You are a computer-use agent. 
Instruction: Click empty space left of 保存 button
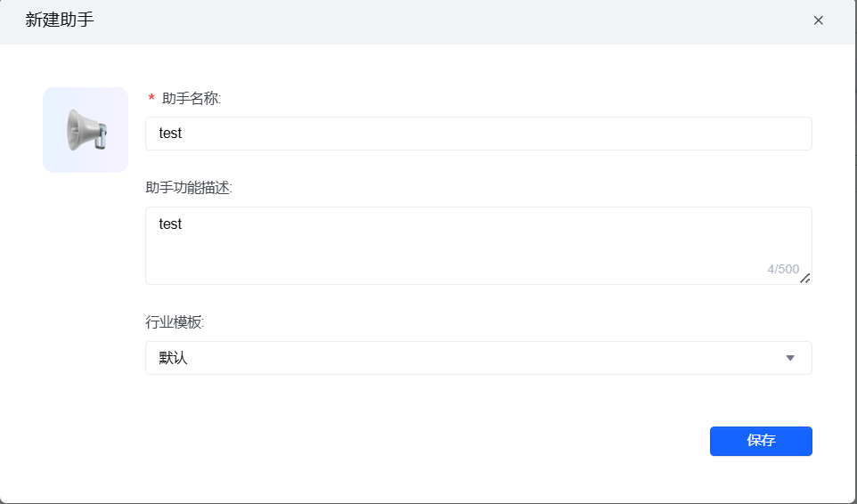click(535, 441)
